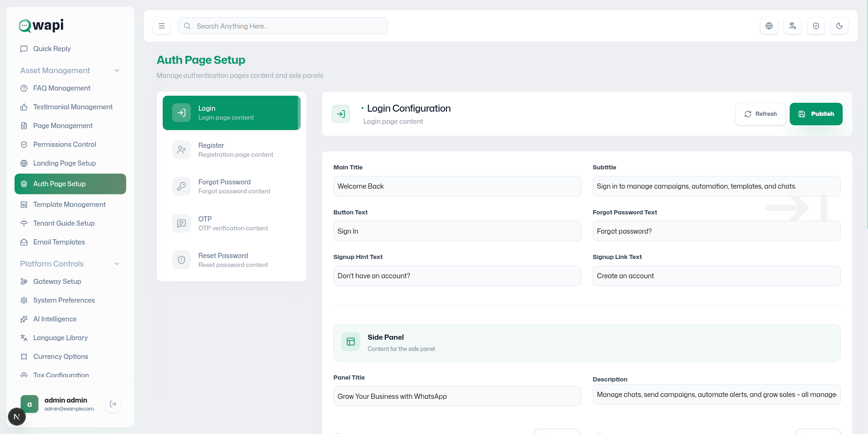Click the text direction icon in header

tap(793, 26)
